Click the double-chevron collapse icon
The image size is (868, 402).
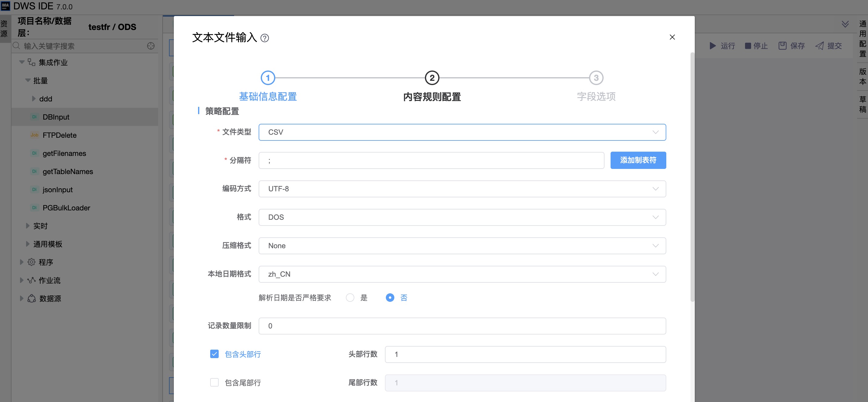pyautogui.click(x=845, y=24)
